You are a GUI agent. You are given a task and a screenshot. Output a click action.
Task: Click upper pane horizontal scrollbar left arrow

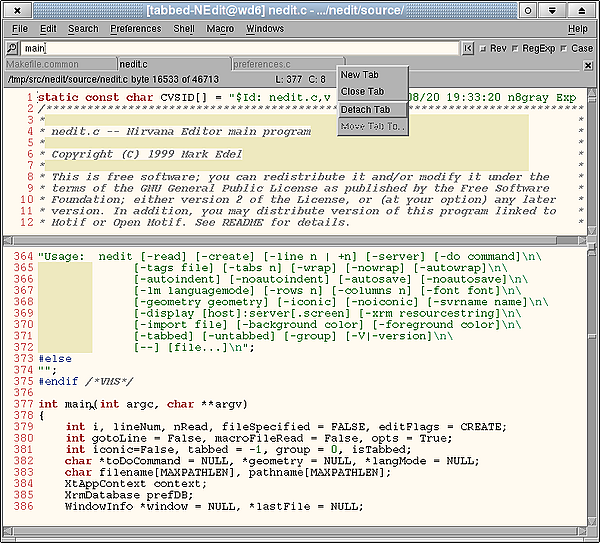(x=8, y=240)
